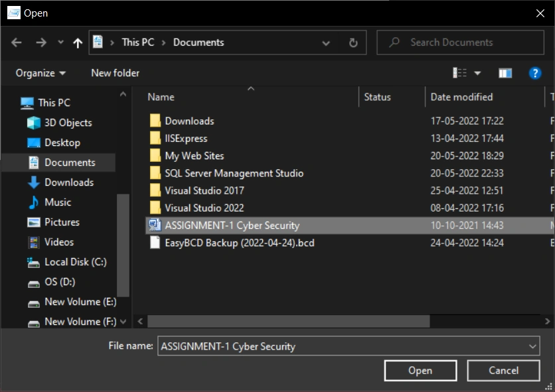This screenshot has height=392, width=555.
Task: Click the Downloads folder icon in file list
Action: (155, 121)
